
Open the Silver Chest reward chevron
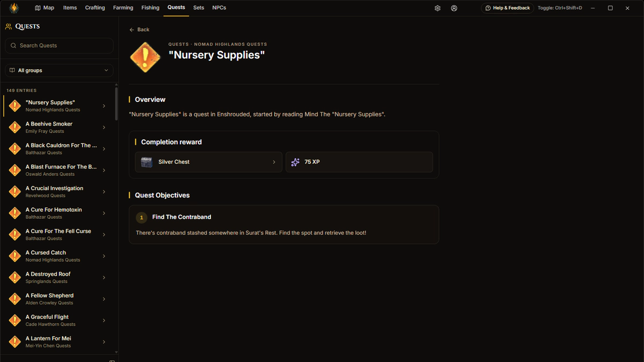(274, 162)
